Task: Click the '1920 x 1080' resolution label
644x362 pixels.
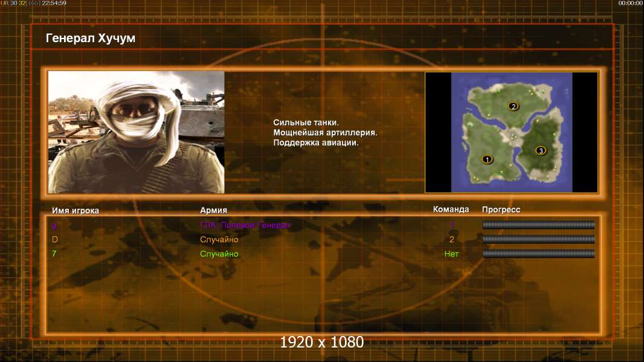Action: [x=322, y=342]
